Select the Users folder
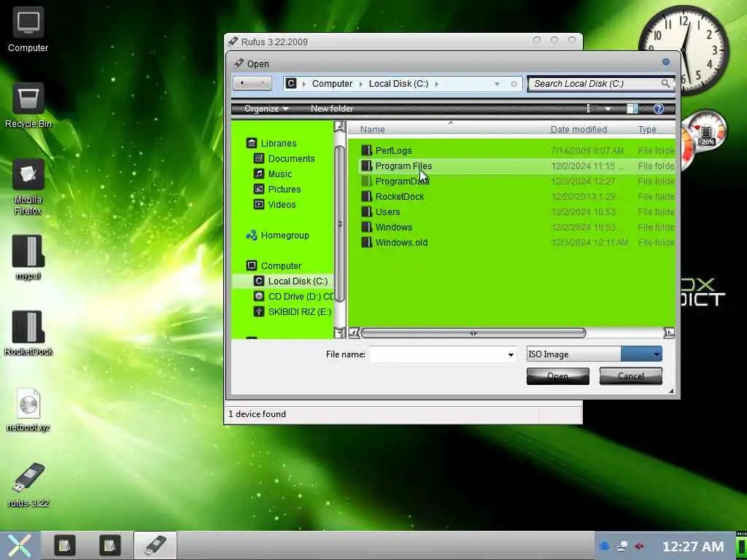This screenshot has width=747, height=560. click(x=381, y=211)
